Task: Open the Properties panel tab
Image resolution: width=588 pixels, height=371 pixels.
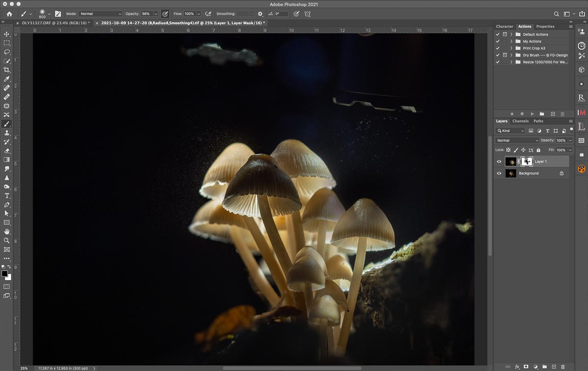Action: pyautogui.click(x=545, y=26)
